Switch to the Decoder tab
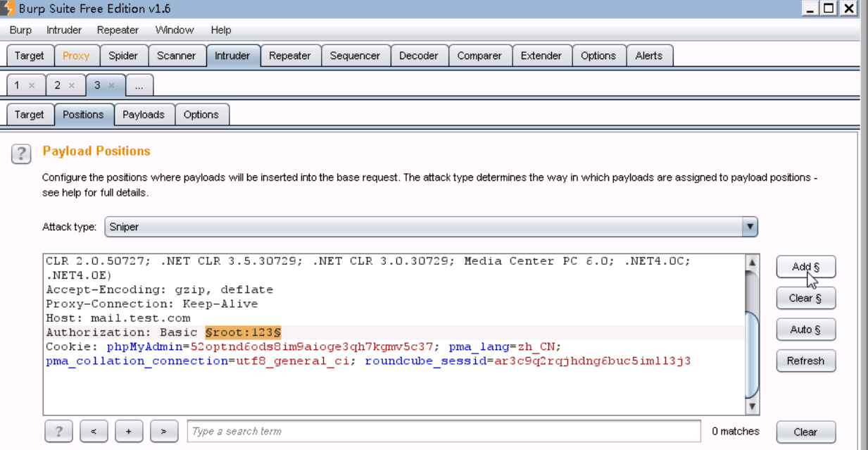 coord(419,56)
